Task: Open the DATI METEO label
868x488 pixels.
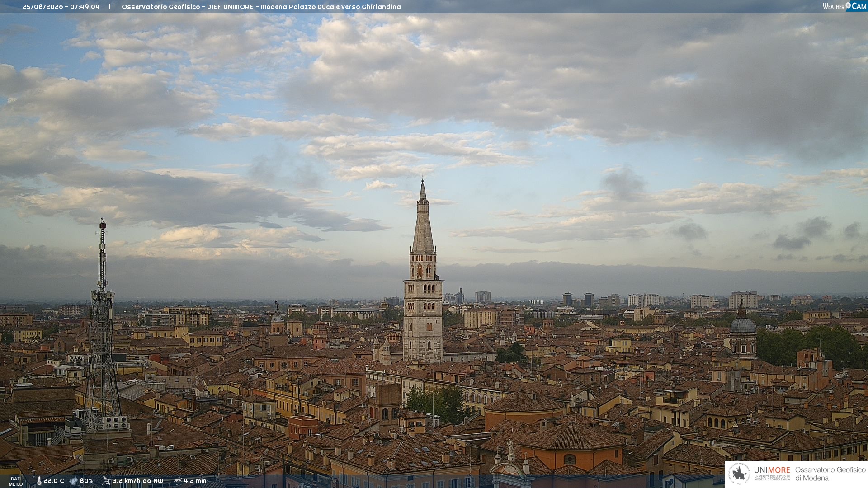Action: [16, 481]
